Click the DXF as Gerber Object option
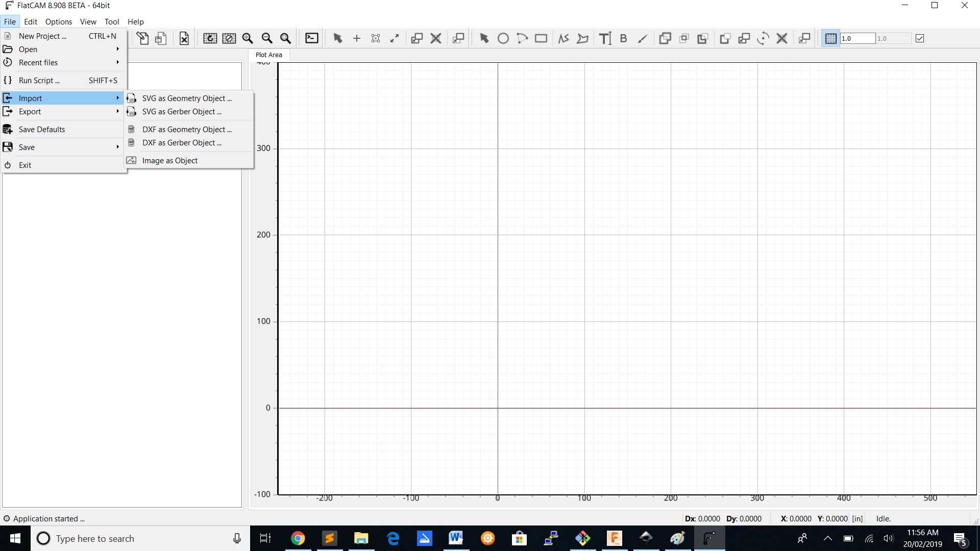Screen dimensions: 980x551 tap(182, 143)
